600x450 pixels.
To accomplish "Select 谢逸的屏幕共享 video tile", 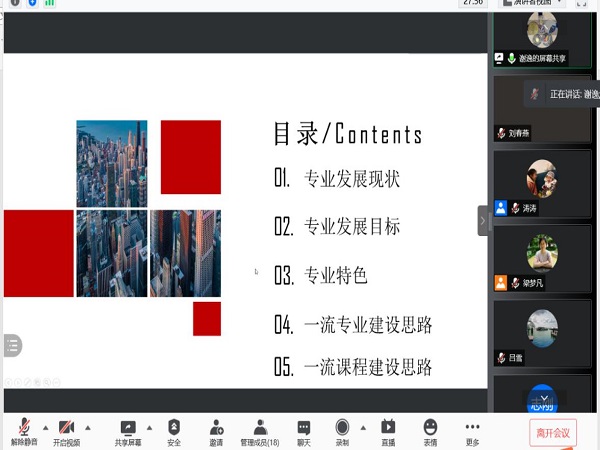I will 542,40.
